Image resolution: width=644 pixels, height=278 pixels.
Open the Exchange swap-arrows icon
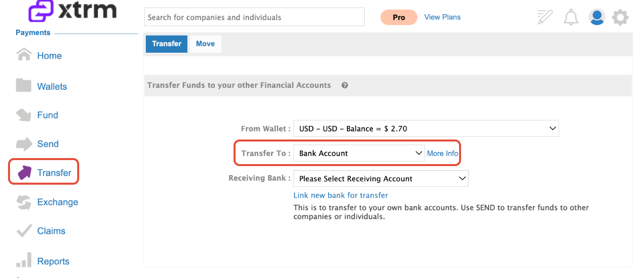[24, 202]
